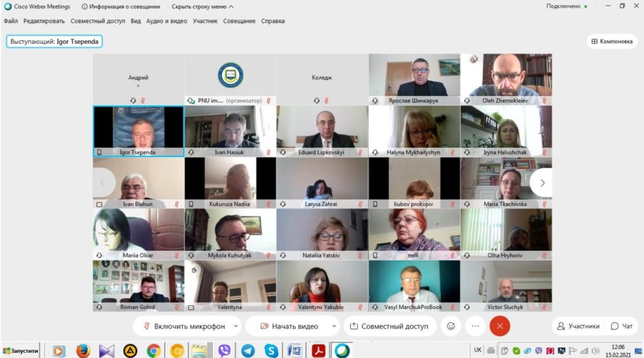Open the Чат chat panel
This screenshot has width=644, height=358.
621,326
